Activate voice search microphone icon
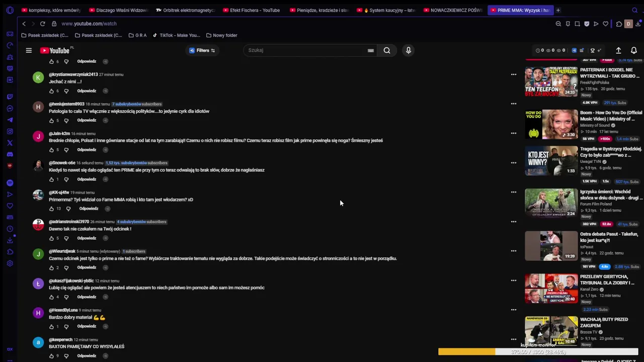Screen dimensions: 644x362 click(x=409, y=50)
